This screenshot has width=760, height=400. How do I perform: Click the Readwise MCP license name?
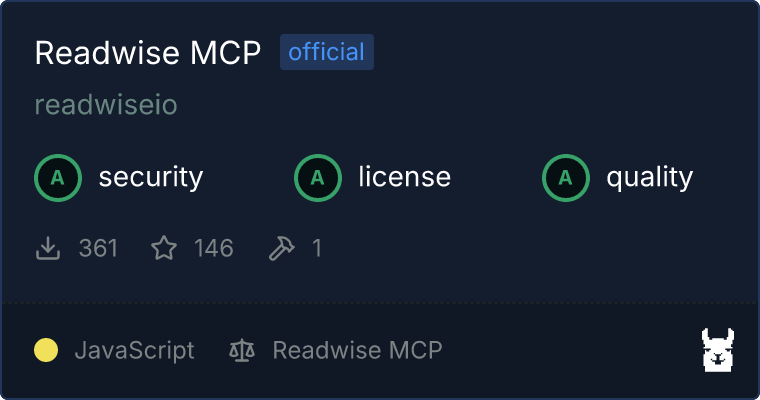click(358, 350)
